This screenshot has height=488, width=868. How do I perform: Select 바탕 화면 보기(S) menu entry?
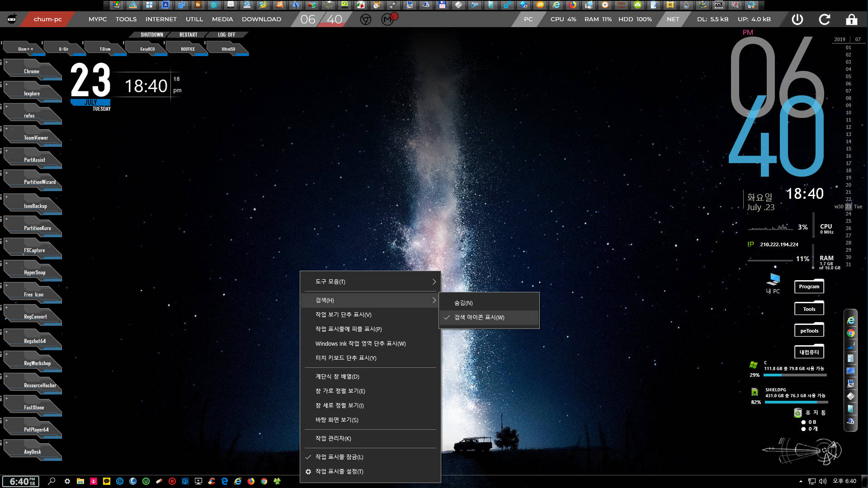tap(371, 420)
